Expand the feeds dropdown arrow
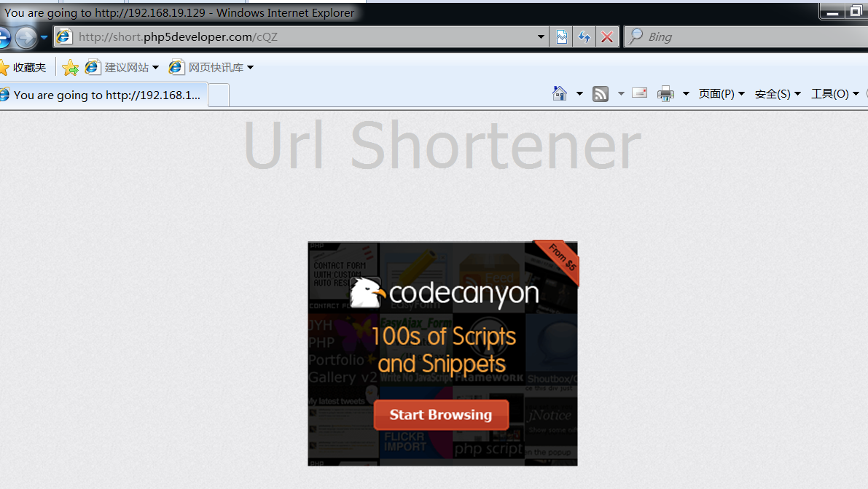868x489 pixels. click(x=620, y=93)
